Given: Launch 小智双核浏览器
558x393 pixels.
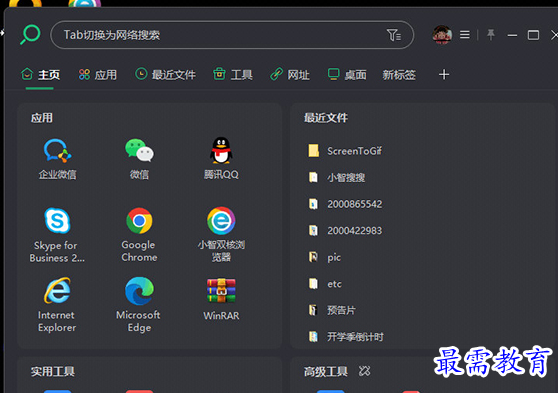Looking at the screenshot, I should click(221, 235).
